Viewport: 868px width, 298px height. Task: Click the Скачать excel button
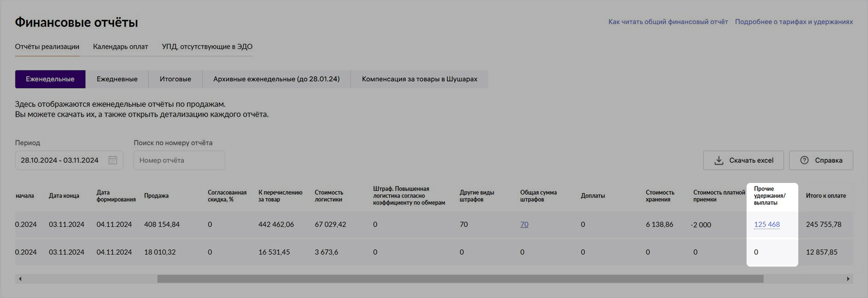(743, 161)
